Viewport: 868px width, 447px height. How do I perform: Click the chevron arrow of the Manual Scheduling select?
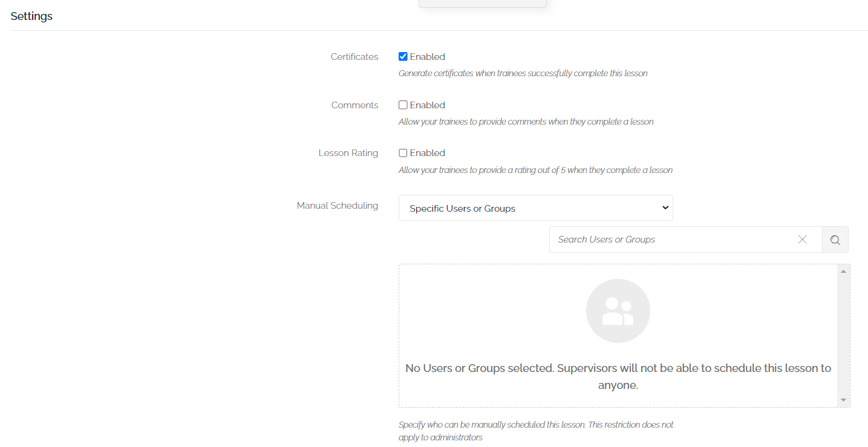[665, 208]
